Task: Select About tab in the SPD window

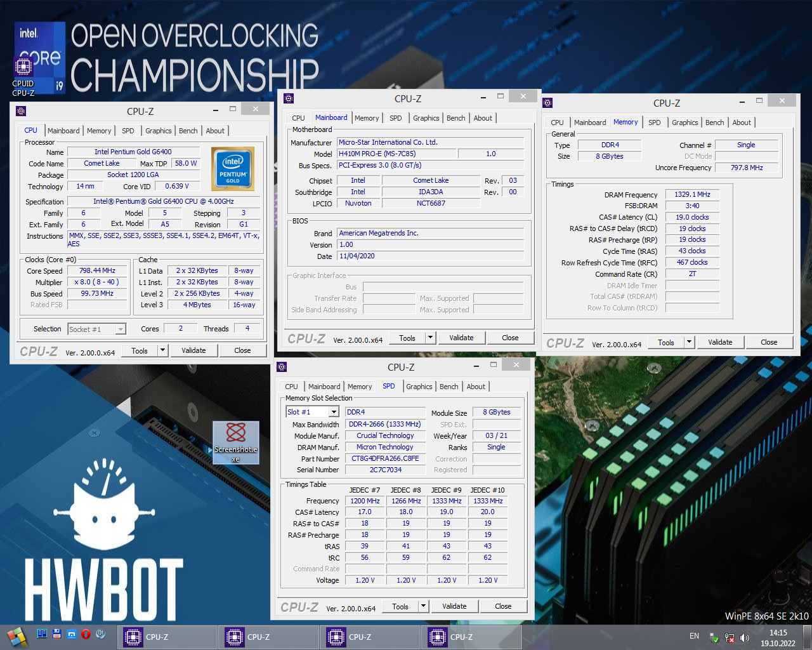Action: click(476, 387)
